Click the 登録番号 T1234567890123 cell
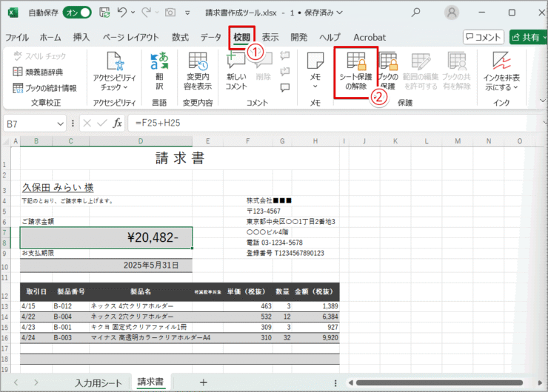 285,253
